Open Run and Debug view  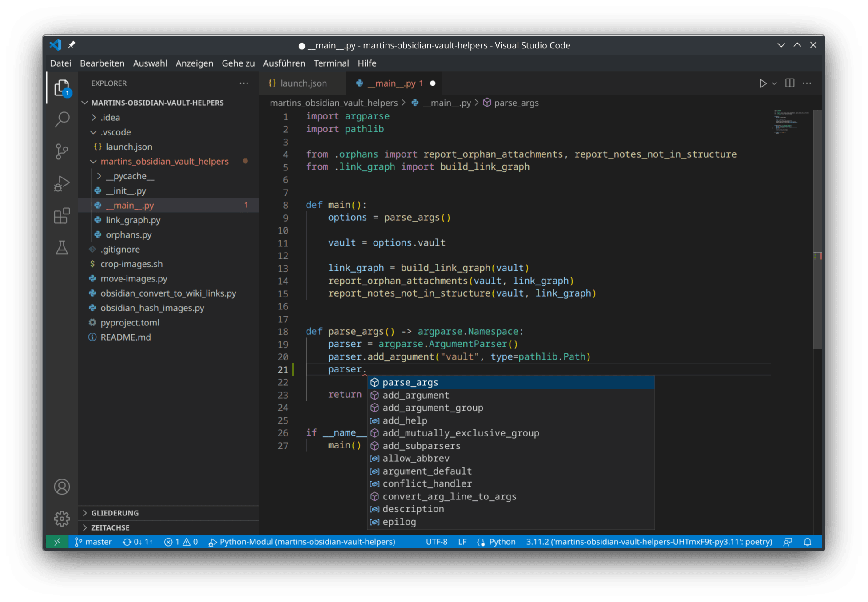click(62, 183)
